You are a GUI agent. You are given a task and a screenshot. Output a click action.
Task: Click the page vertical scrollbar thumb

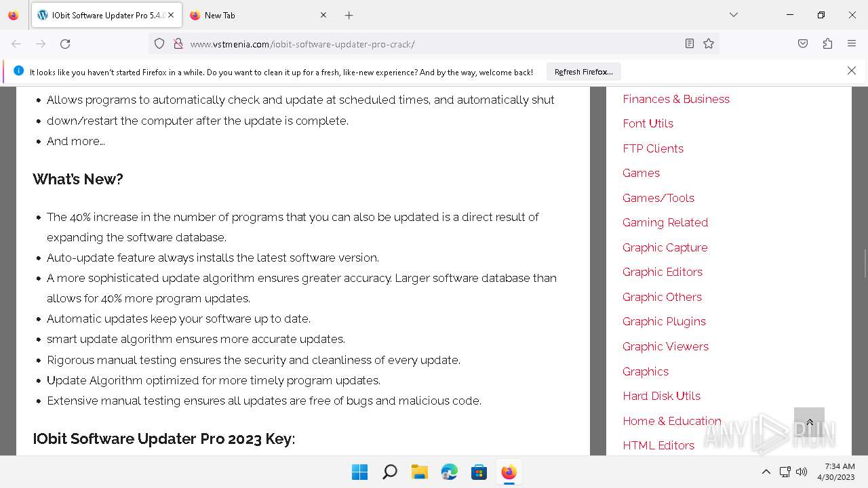pos(865,263)
